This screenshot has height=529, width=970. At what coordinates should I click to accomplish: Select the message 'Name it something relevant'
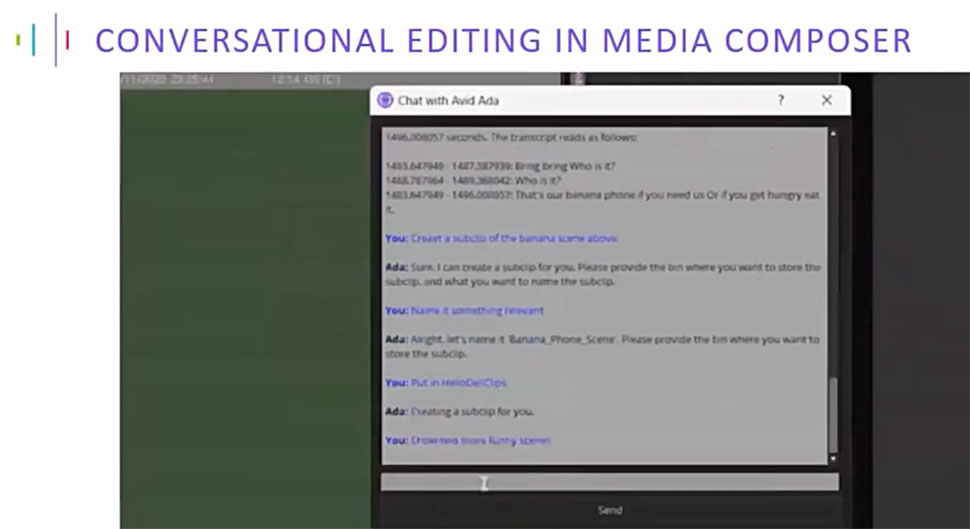coord(465,311)
